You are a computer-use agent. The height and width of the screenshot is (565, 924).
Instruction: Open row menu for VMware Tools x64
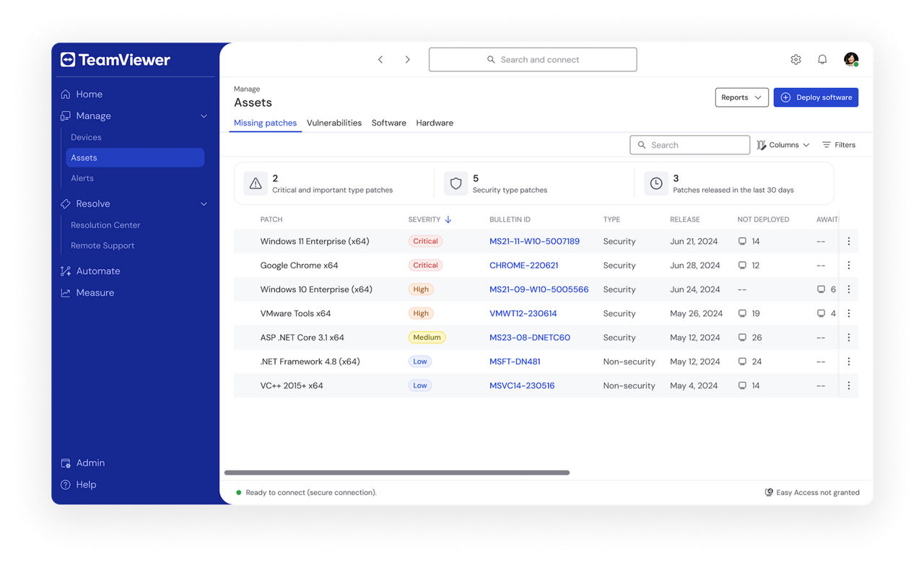coord(849,313)
